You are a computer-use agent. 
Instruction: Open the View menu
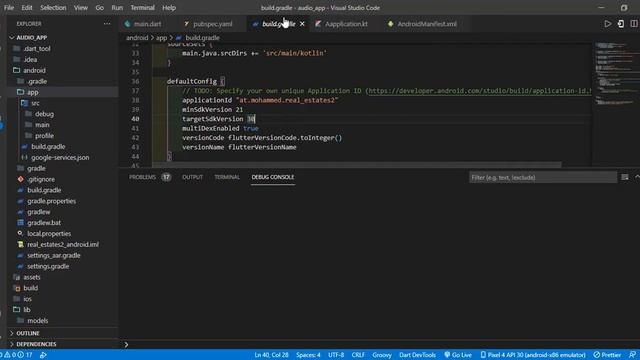[81, 8]
